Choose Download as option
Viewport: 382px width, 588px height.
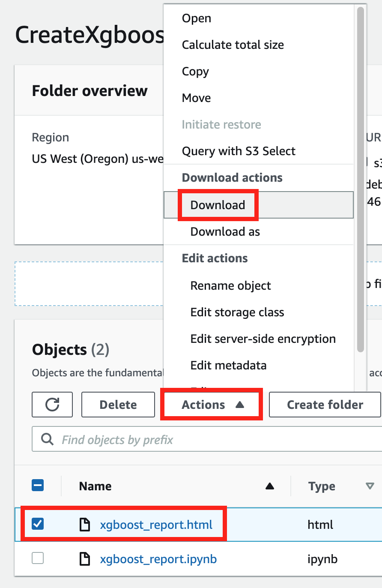tap(225, 231)
